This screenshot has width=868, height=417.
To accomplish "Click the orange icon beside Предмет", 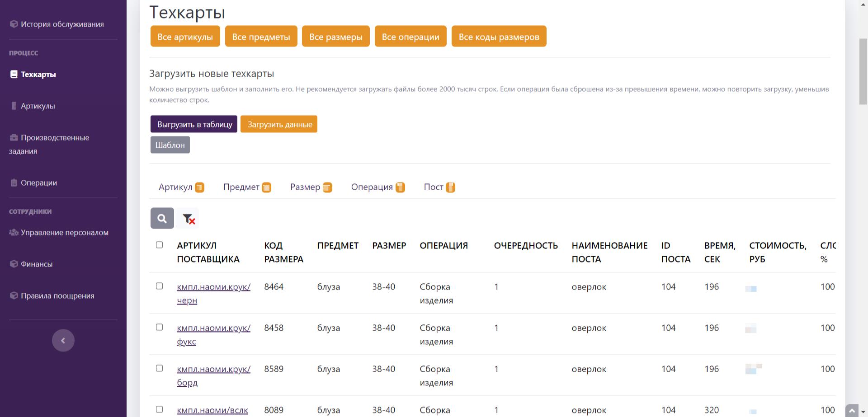I will pyautogui.click(x=267, y=187).
